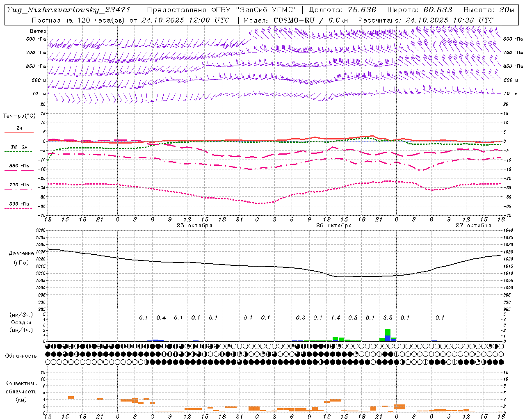Click the 'Рассчитано: 24.10.2025 16:38 UTC' timestamp

pos(426,20)
